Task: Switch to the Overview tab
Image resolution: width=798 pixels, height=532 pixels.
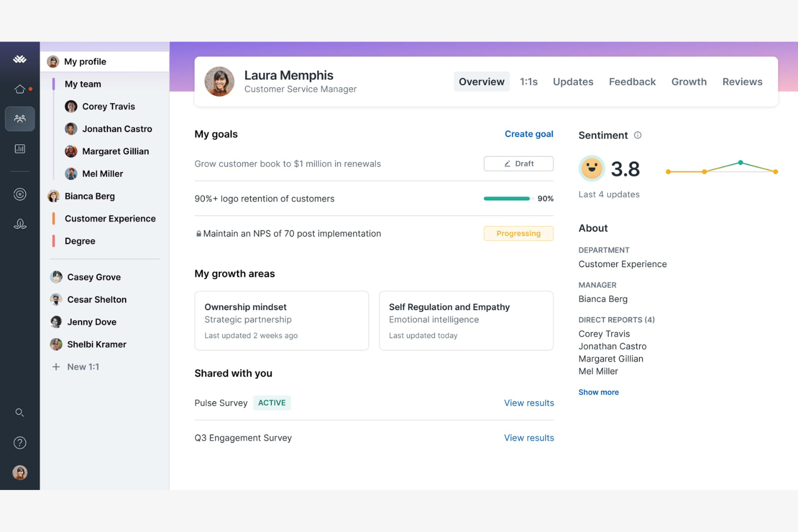Action: [481, 82]
